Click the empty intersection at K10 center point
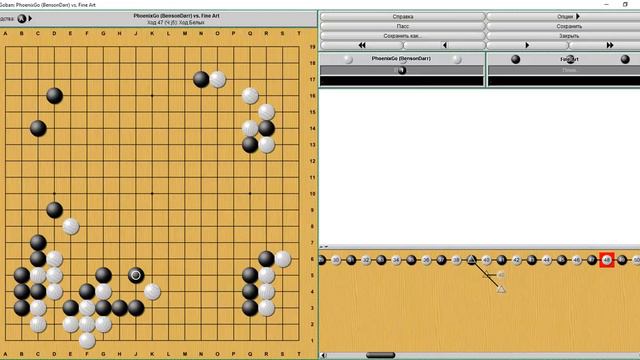This screenshot has width=640, height=360. click(x=152, y=194)
